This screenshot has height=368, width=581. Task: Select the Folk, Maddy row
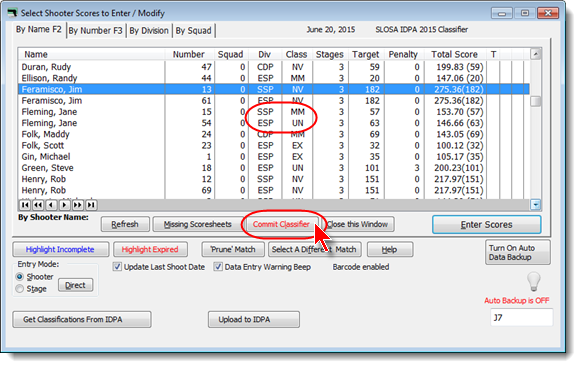pyautogui.click(x=274, y=134)
